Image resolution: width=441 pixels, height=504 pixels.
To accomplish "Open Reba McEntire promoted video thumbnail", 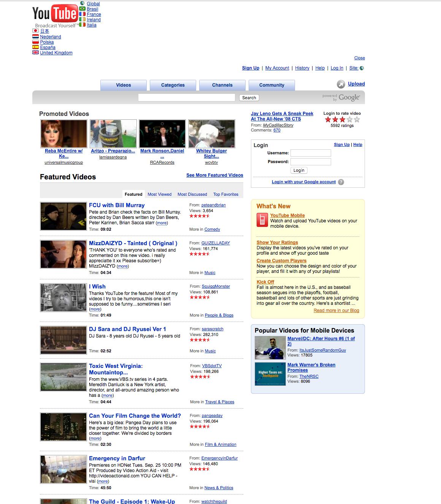I will coord(64,134).
